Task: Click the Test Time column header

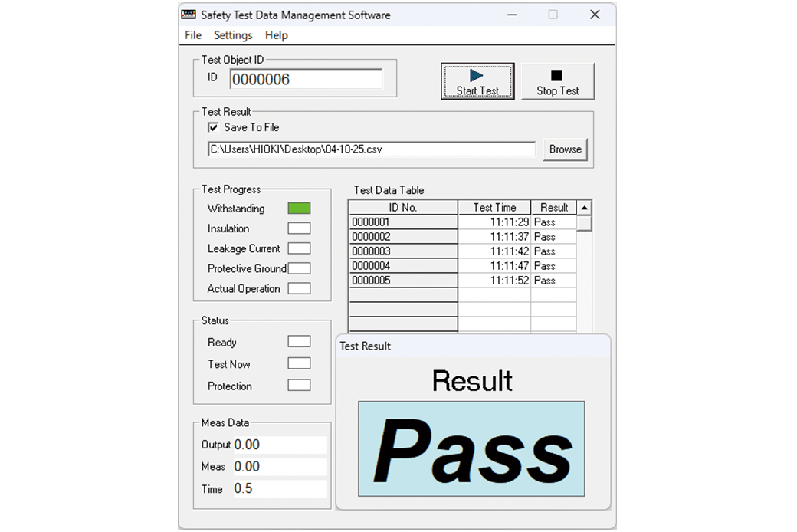Action: point(494,208)
